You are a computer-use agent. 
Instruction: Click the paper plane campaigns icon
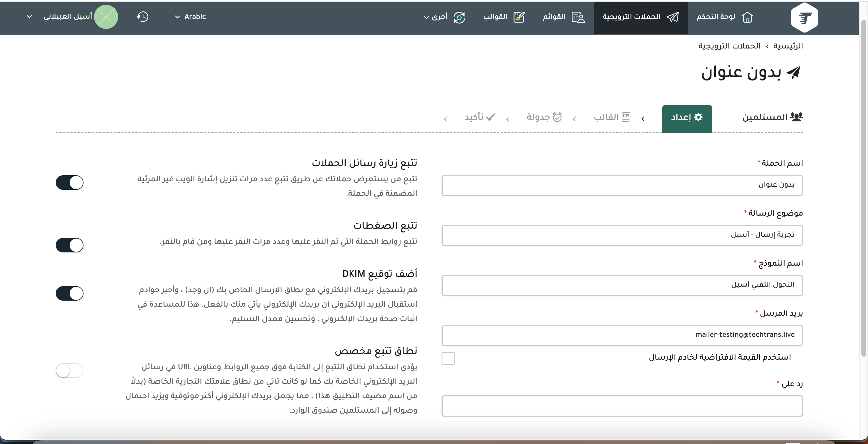tap(673, 17)
